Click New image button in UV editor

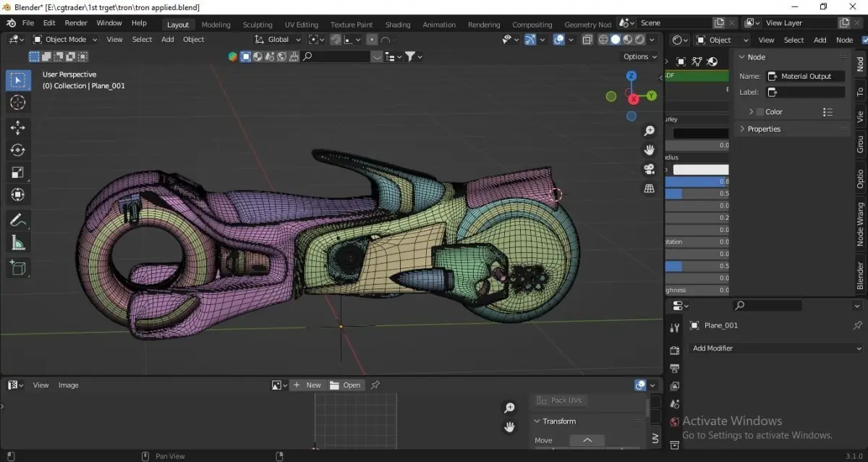coord(307,385)
